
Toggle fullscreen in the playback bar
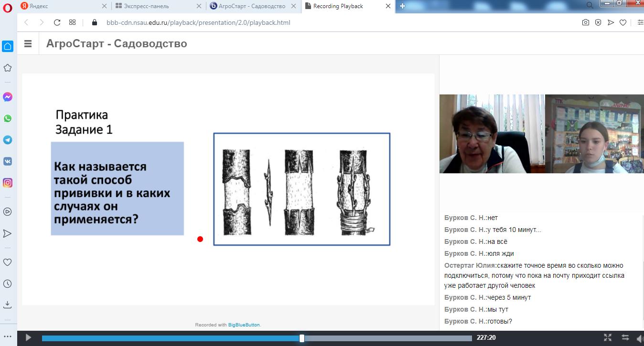tap(608, 338)
